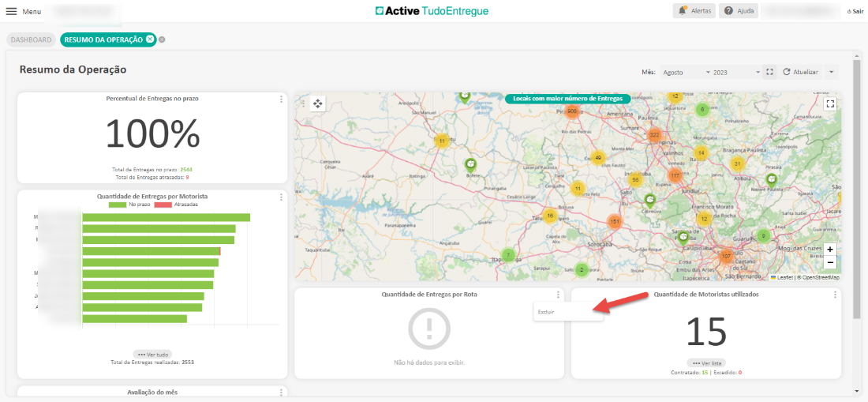The height and width of the screenshot is (402, 868).
Task: Open options menu of Percentual de Entregas card
Action: (x=281, y=99)
